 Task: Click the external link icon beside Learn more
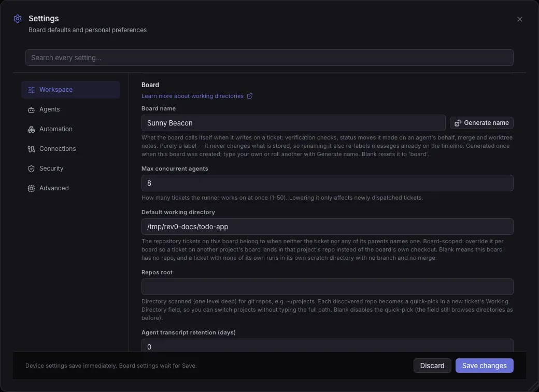click(x=250, y=96)
